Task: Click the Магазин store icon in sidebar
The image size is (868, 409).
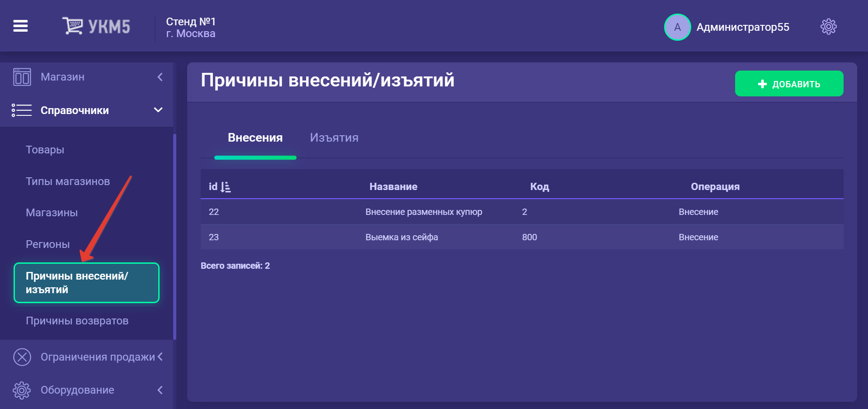Action: coord(22,77)
